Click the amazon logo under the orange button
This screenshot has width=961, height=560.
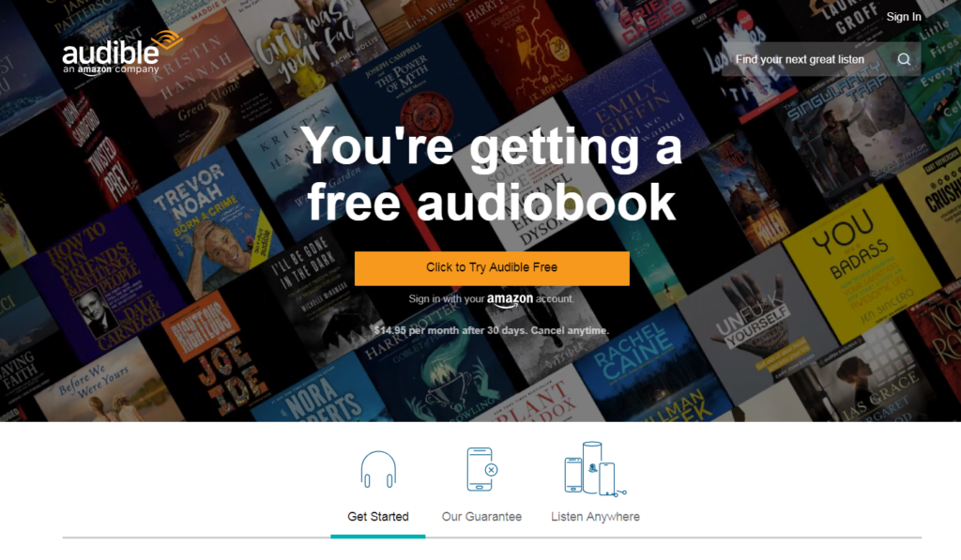pyautogui.click(x=510, y=299)
